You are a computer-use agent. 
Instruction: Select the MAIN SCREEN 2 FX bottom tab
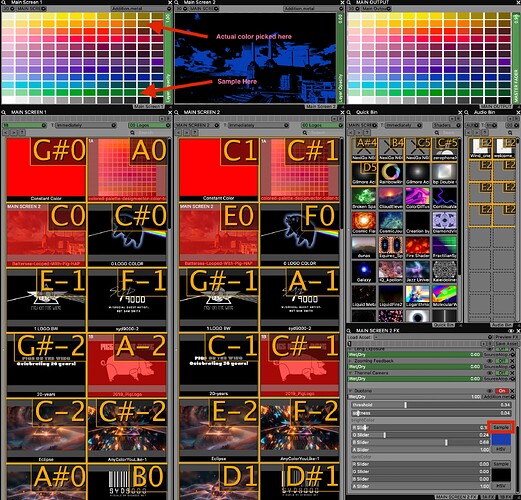tap(457, 497)
